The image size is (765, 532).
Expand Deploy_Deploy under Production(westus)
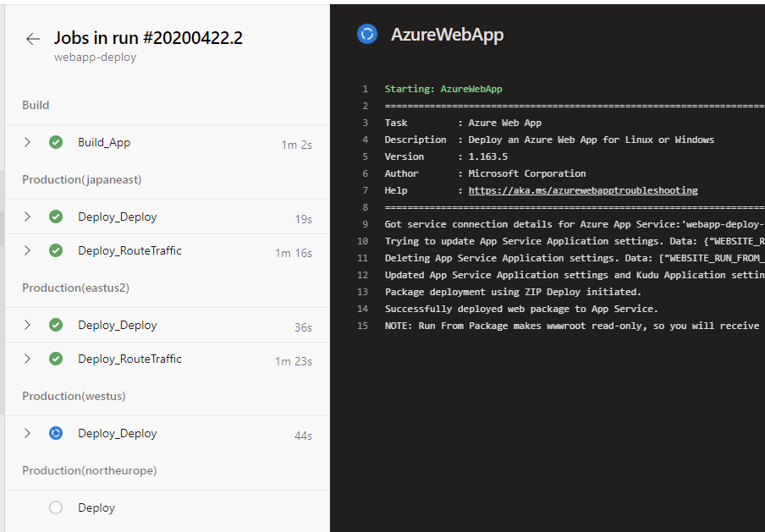click(27, 433)
